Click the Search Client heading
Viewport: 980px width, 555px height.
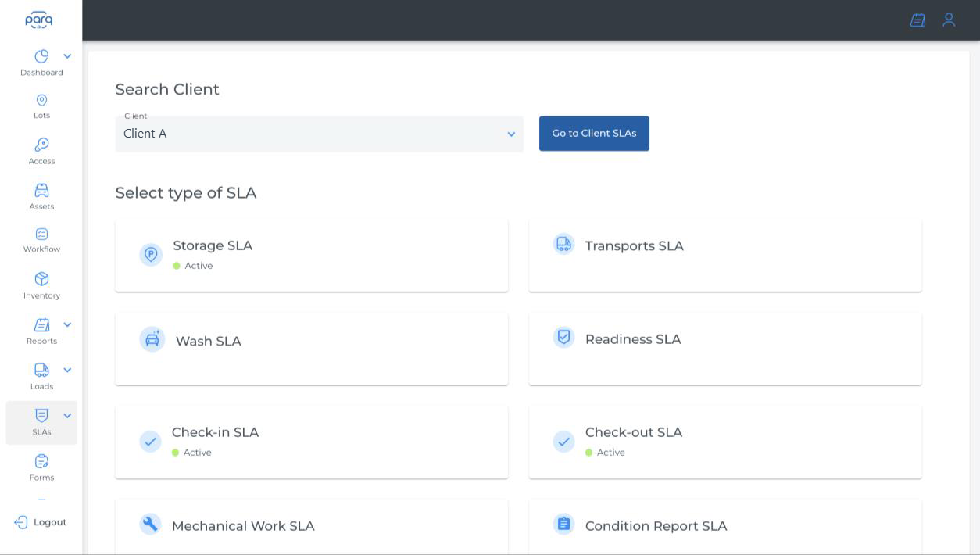click(x=167, y=89)
